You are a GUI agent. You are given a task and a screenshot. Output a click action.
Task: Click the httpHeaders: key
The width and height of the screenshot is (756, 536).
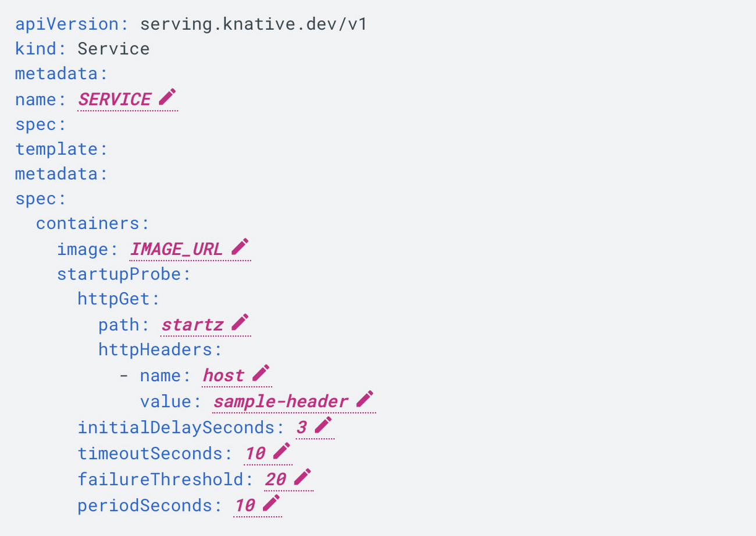(161, 350)
